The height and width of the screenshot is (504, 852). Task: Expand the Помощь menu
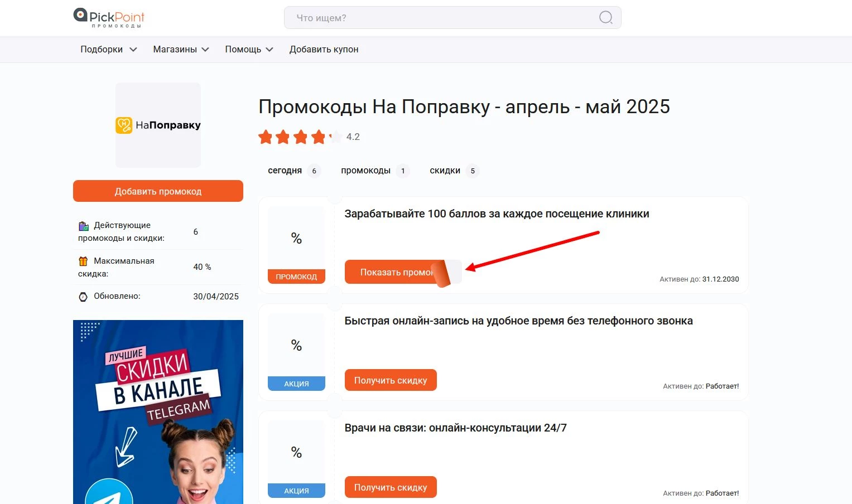point(249,49)
